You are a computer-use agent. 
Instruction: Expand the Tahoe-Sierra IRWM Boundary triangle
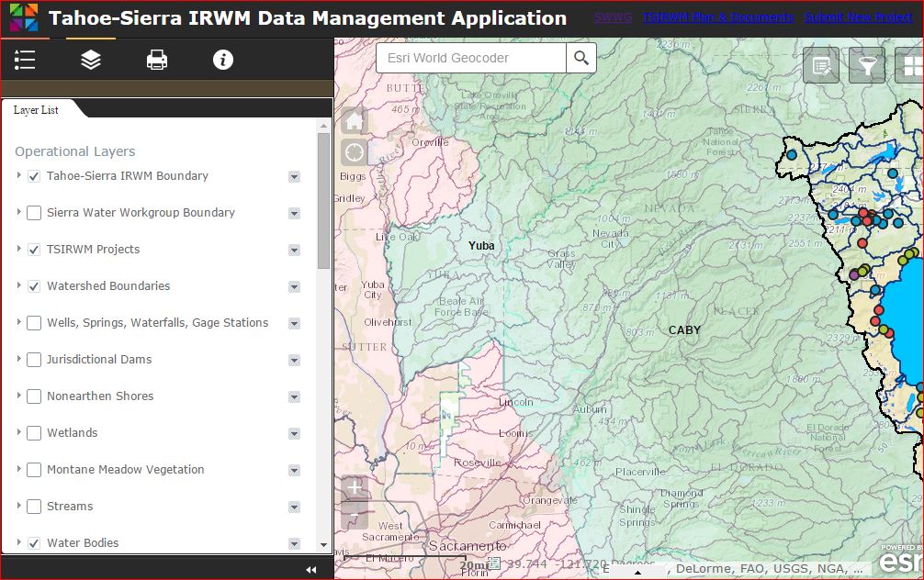coord(19,175)
